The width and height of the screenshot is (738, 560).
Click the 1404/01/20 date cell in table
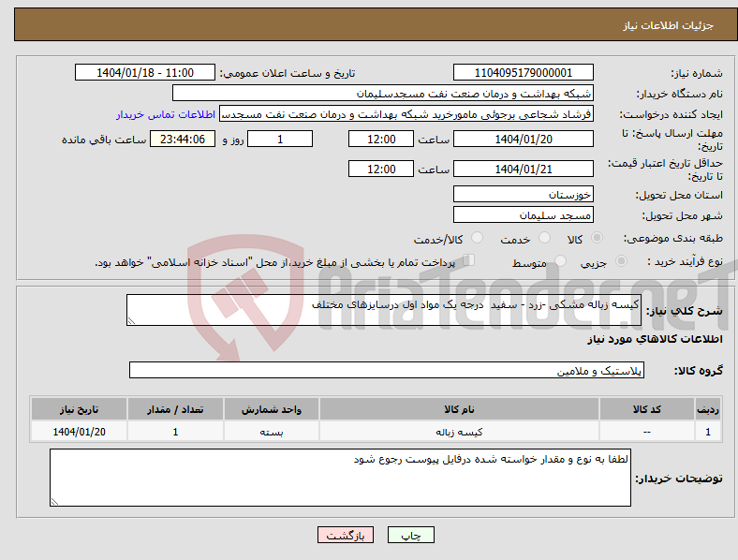[79, 432]
